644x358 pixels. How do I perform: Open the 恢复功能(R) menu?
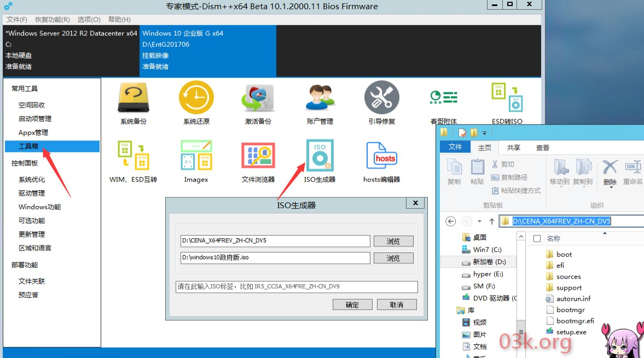[52, 19]
